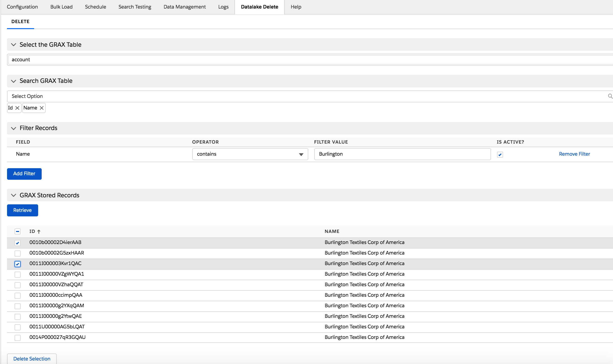Click the Retrieve button
The height and width of the screenshot is (364, 613).
click(x=22, y=210)
